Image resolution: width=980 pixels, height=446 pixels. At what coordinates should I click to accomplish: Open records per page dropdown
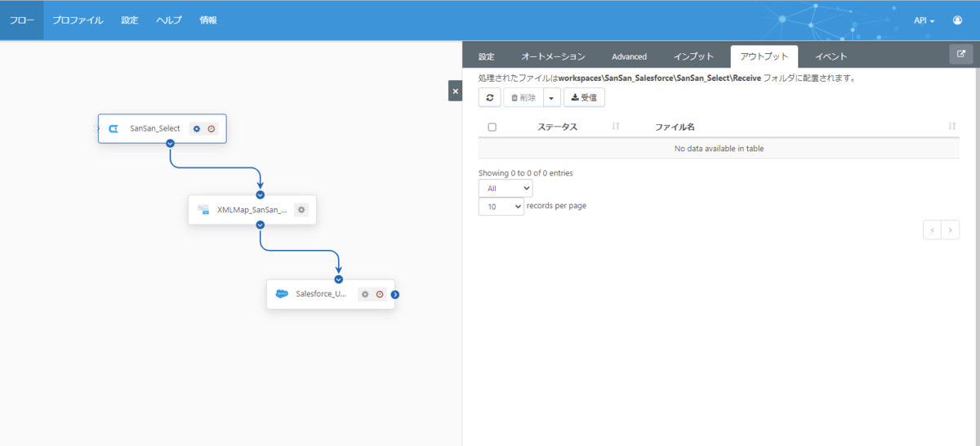(x=501, y=207)
